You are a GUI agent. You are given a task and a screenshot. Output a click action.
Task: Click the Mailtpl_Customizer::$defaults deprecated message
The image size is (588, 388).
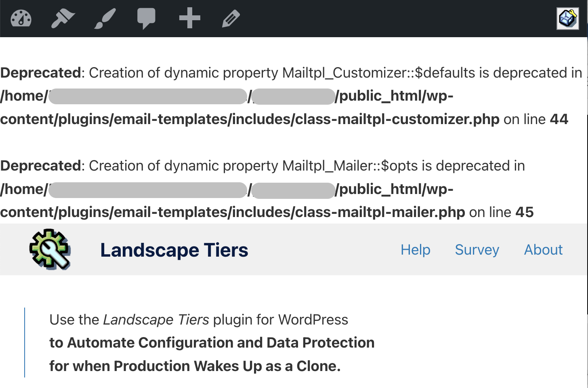click(x=291, y=73)
